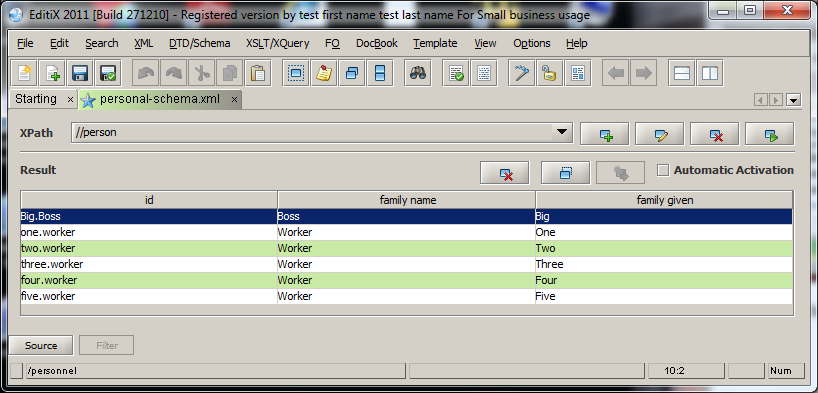Select the personal-schema.xml tab
818x393 pixels.
pos(160,99)
